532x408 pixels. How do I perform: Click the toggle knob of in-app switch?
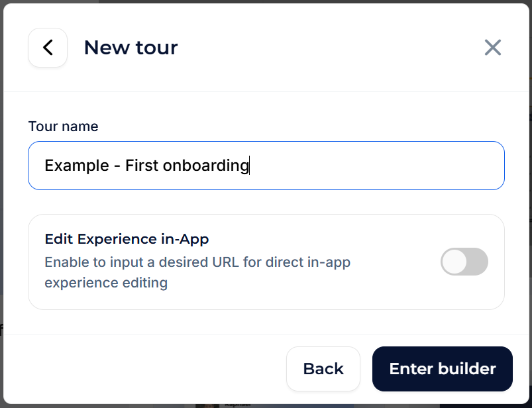(x=454, y=262)
